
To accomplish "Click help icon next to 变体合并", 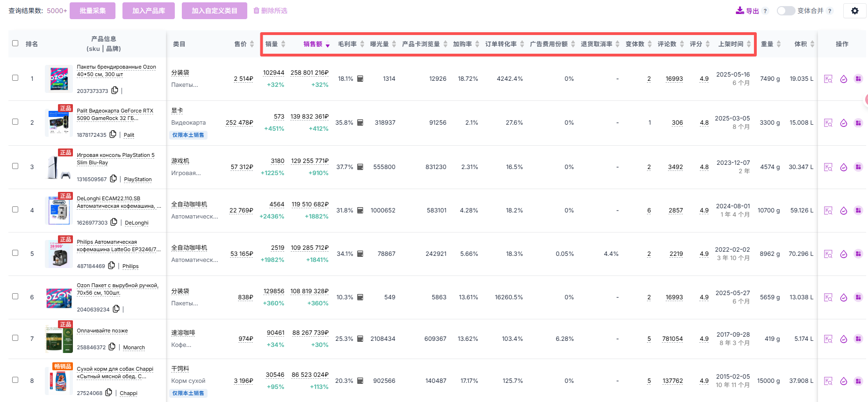I will pyautogui.click(x=830, y=11).
